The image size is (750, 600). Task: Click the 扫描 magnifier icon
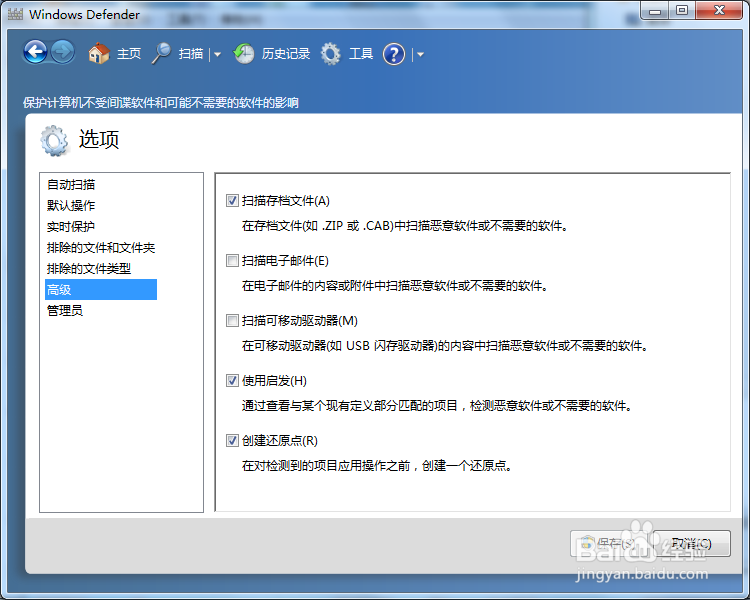(162, 54)
